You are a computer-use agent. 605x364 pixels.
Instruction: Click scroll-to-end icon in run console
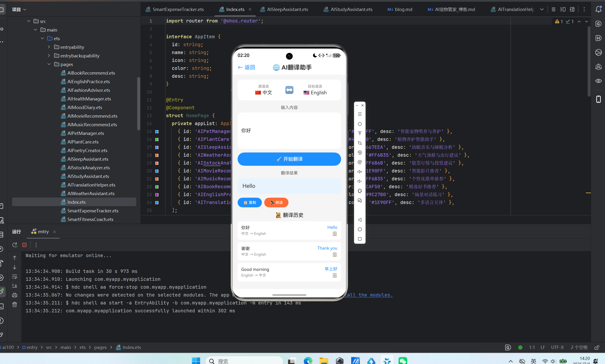coord(15,286)
